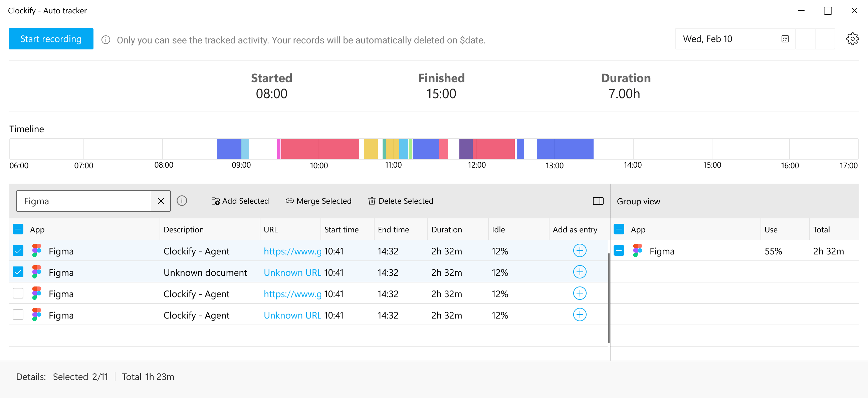The image size is (868, 398).
Task: Toggle the split/panel view icon
Action: 598,201
